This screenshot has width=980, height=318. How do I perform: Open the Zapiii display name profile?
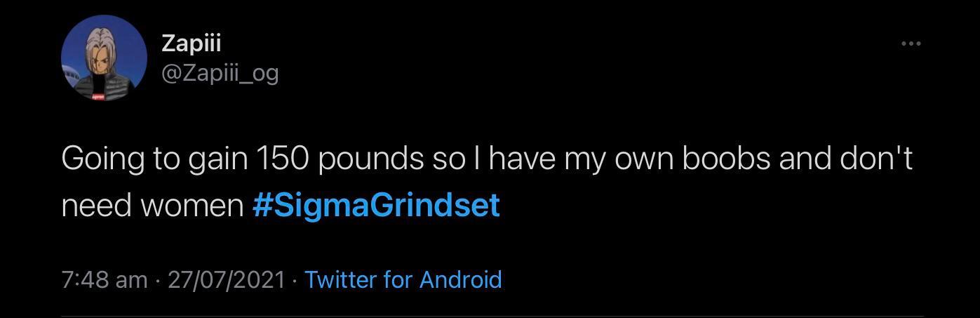point(191,43)
